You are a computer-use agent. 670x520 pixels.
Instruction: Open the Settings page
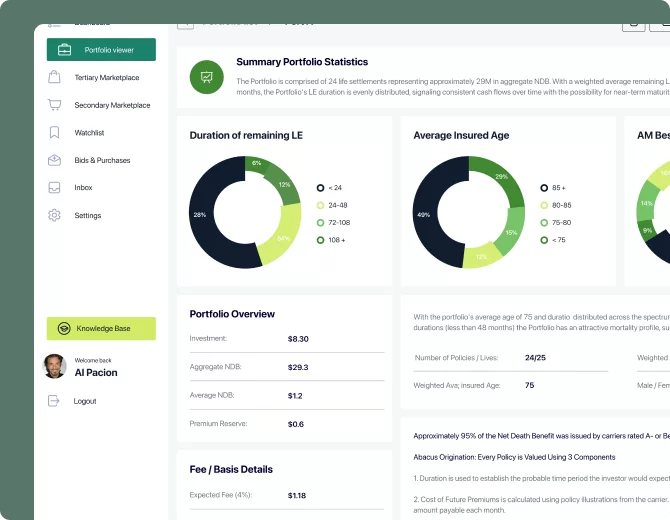tap(88, 215)
